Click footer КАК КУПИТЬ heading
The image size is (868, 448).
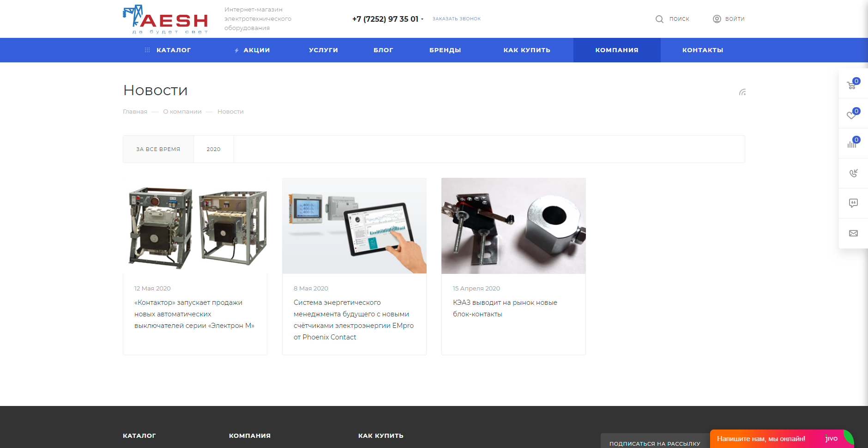(381, 436)
